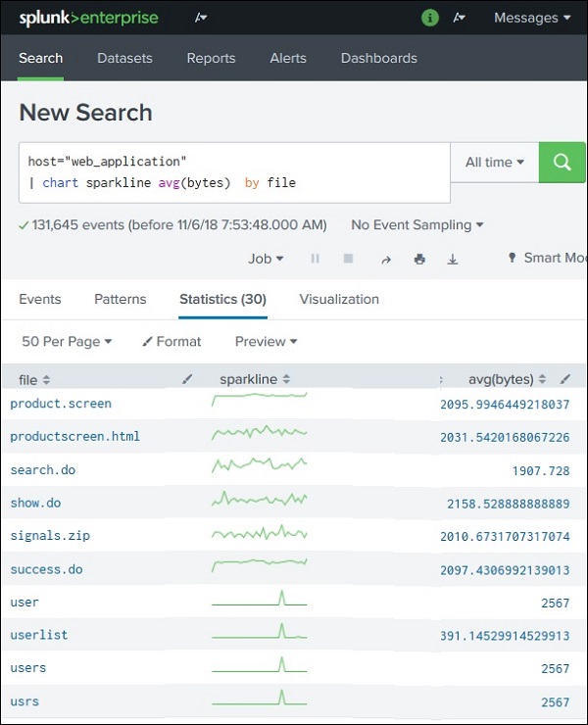This screenshot has width=588, height=725.
Task: Open the Messages menu
Action: pyautogui.click(x=532, y=18)
